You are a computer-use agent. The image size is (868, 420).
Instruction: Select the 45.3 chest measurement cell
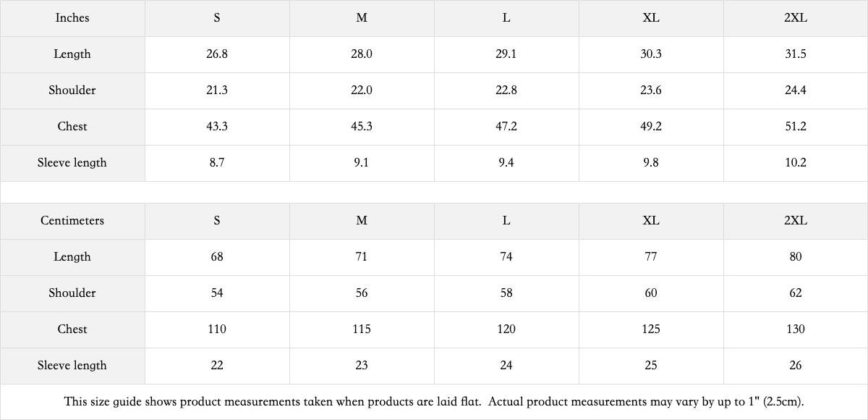pos(362,127)
